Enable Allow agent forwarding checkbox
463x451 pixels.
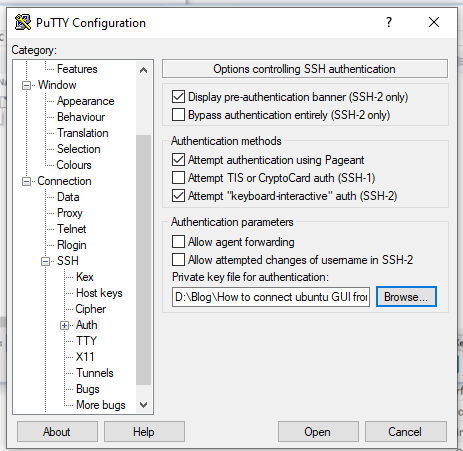pyautogui.click(x=178, y=242)
